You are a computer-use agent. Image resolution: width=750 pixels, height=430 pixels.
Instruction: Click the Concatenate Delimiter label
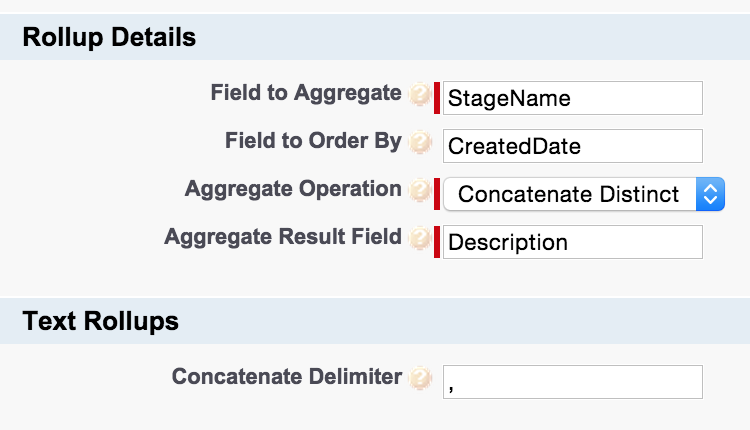pyautogui.click(x=287, y=377)
